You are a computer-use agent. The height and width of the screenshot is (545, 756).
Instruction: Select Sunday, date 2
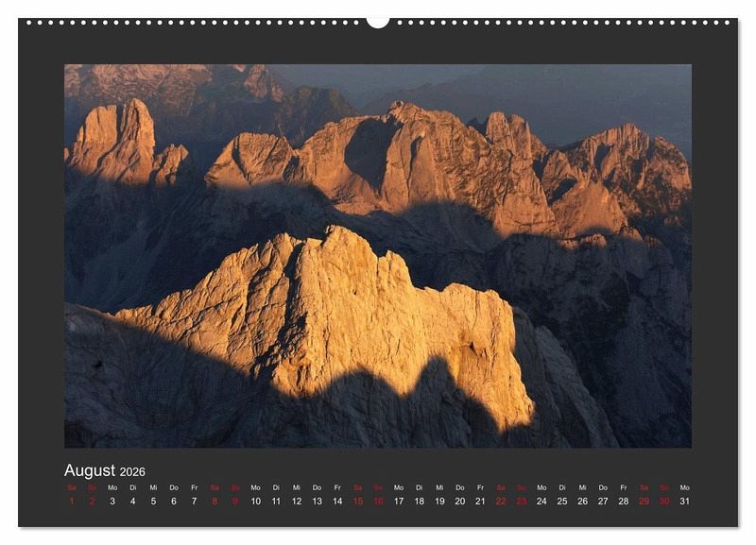(92, 501)
